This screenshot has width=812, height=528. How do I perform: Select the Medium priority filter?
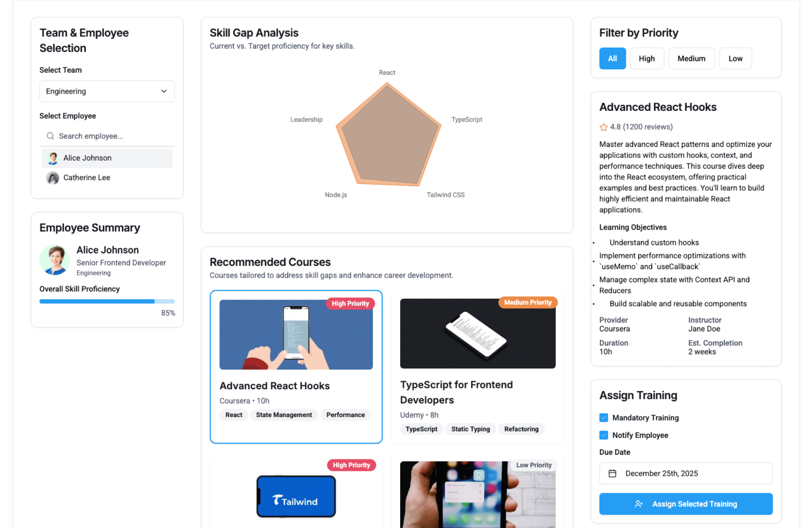[x=691, y=58]
